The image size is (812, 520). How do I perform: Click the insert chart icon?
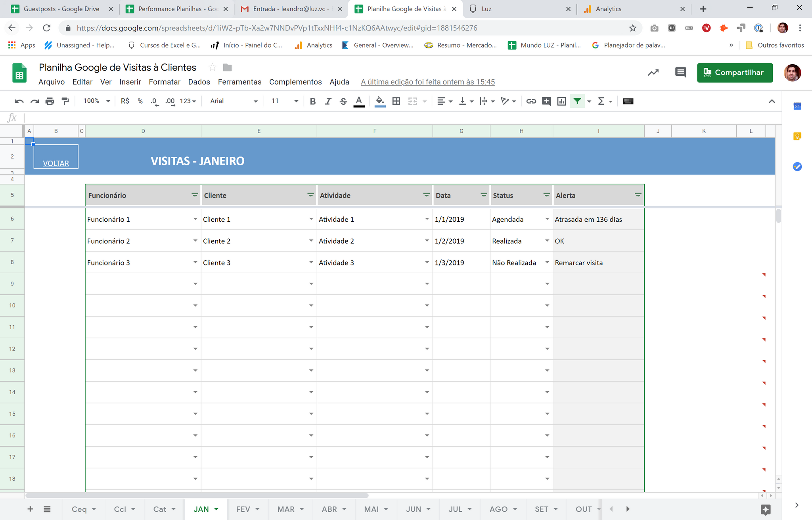(x=561, y=101)
